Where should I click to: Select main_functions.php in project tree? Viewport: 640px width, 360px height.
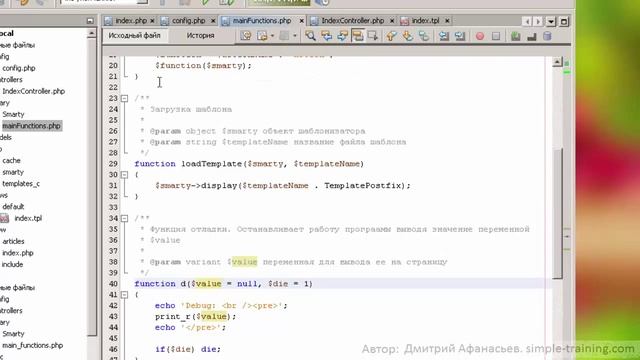point(33,345)
